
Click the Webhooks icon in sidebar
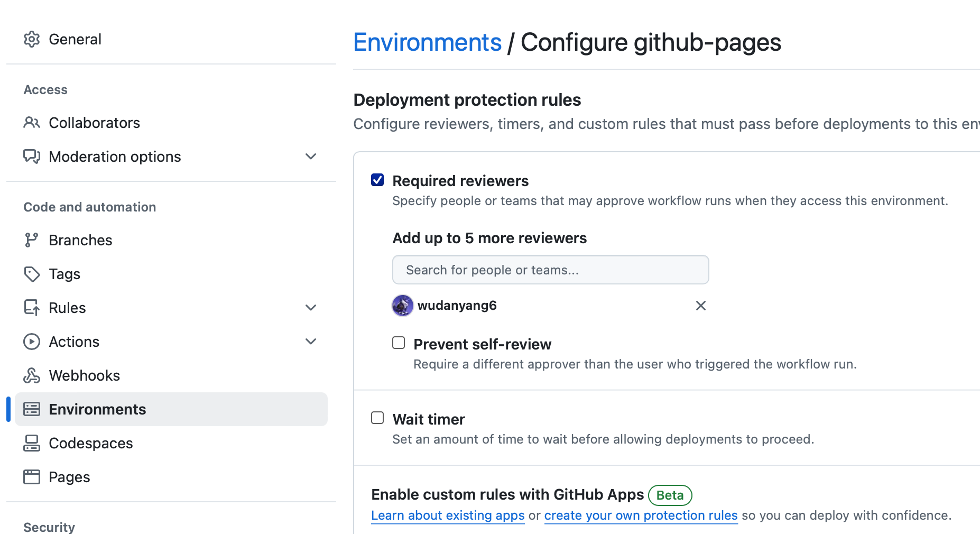[32, 375]
